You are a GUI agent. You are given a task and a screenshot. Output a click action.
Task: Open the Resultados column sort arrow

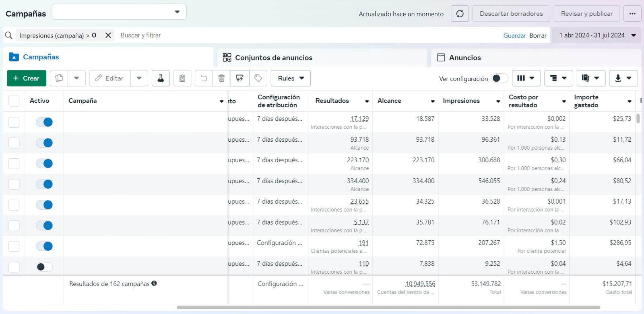coord(367,101)
